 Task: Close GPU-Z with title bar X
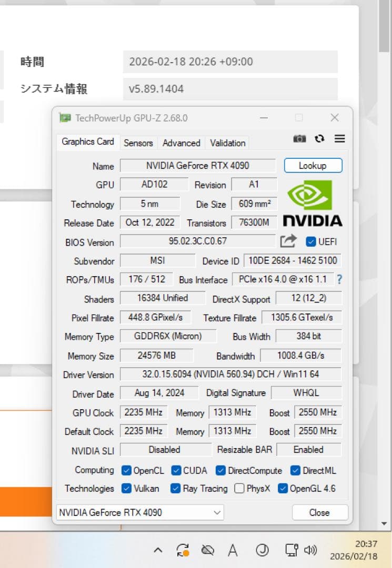tap(335, 118)
